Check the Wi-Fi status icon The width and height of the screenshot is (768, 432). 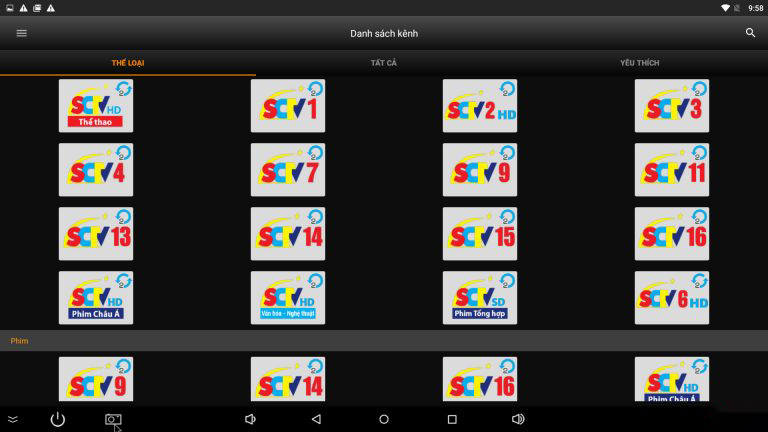click(725, 8)
